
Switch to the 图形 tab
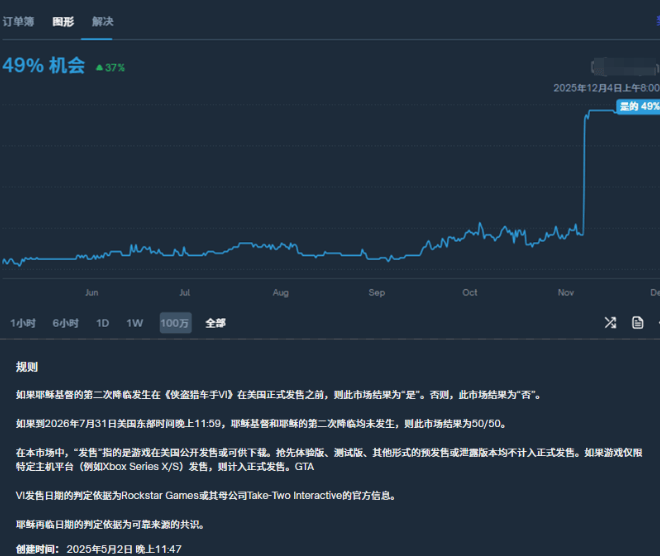(63, 21)
